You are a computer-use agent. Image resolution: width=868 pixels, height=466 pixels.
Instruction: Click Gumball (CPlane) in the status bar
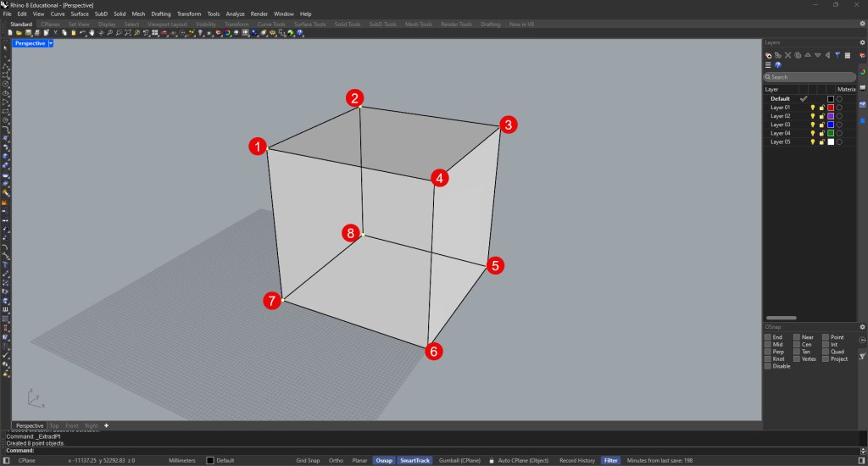click(x=459, y=460)
